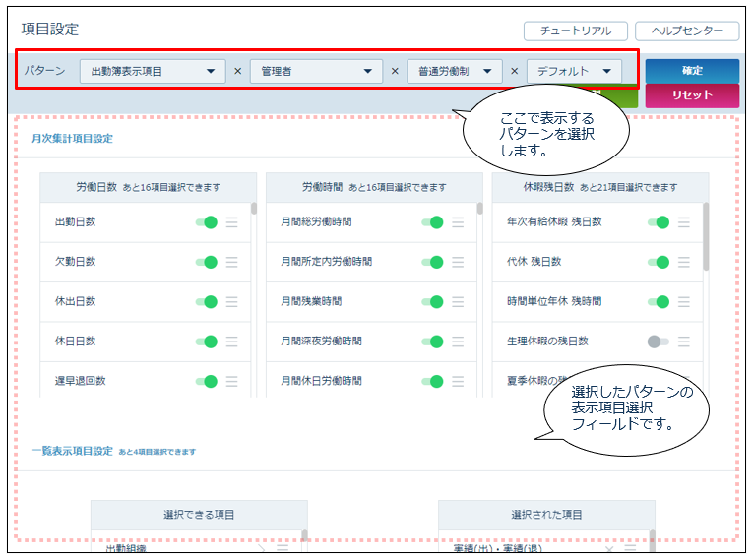Toggle the 月間所定内労働時間 switch
The width and height of the screenshot is (754, 560).
432,262
